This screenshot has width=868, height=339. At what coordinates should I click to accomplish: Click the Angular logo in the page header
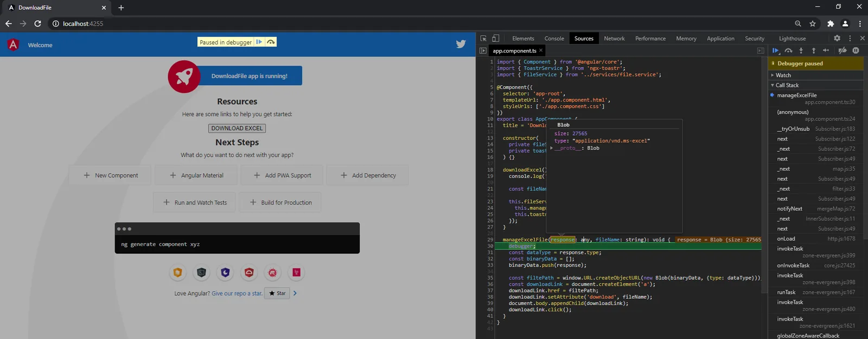tap(13, 44)
